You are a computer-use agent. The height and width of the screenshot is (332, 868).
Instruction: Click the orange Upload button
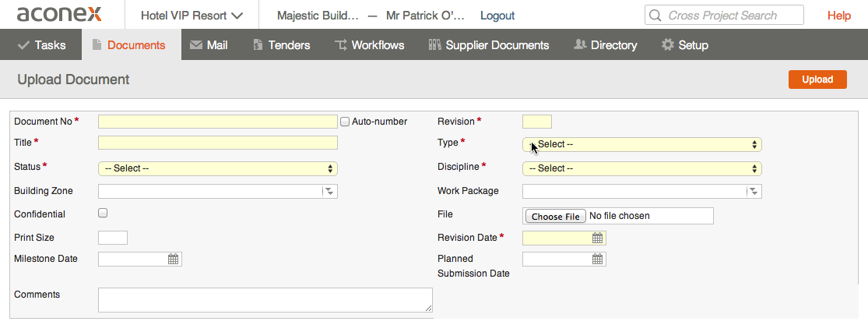817,79
